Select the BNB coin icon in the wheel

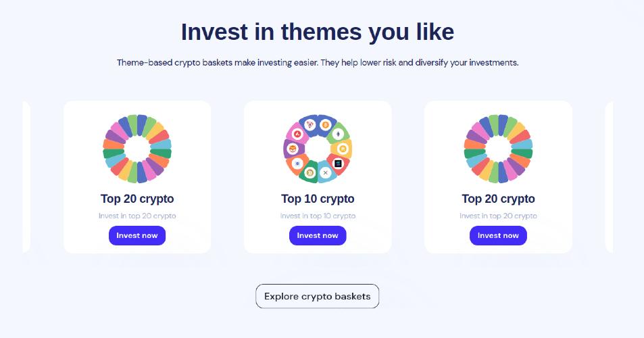tap(343, 149)
